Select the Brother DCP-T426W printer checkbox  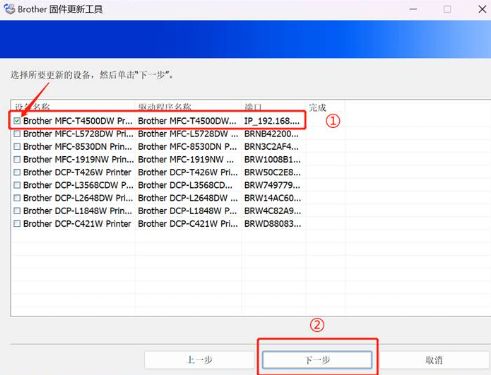[x=17, y=172]
